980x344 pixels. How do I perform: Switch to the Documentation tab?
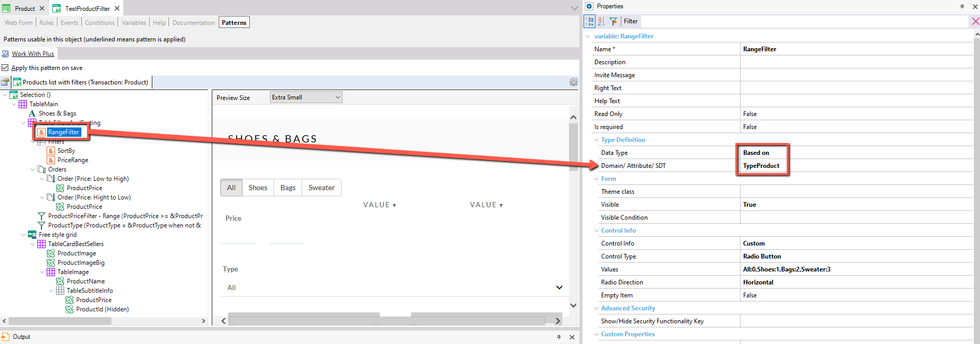(x=193, y=23)
